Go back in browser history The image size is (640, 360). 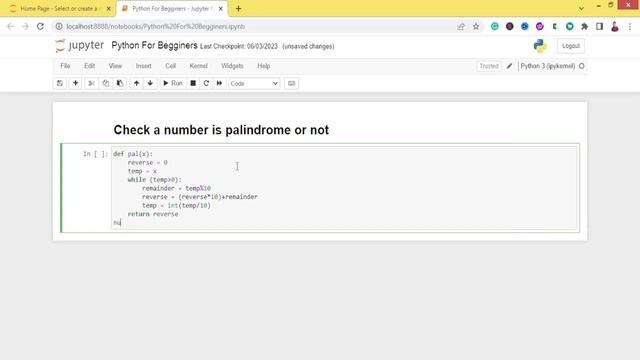(10, 27)
